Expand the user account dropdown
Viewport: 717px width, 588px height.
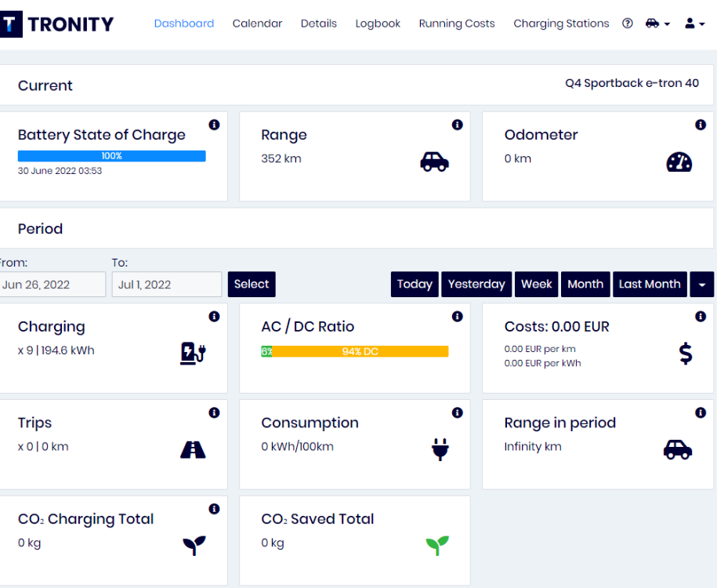(x=694, y=24)
